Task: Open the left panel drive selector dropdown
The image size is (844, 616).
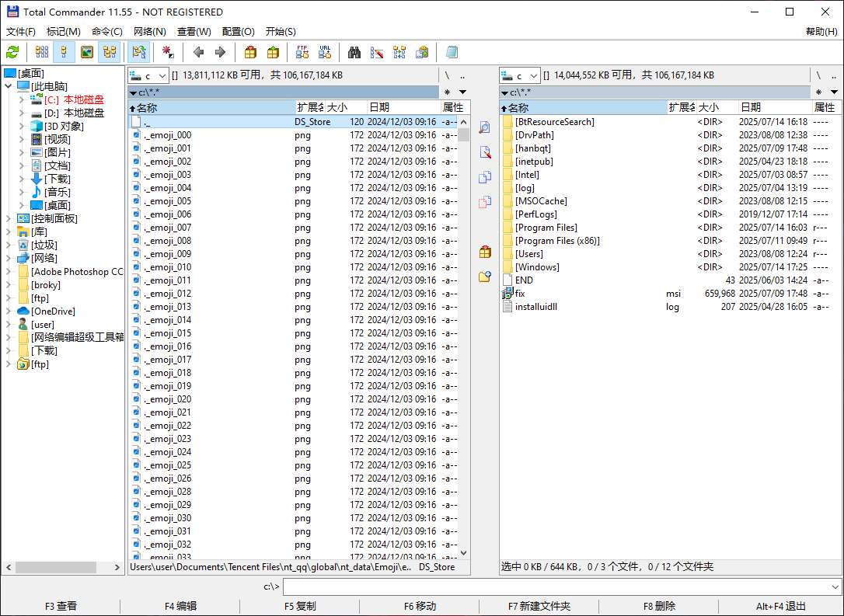Action: (x=148, y=75)
